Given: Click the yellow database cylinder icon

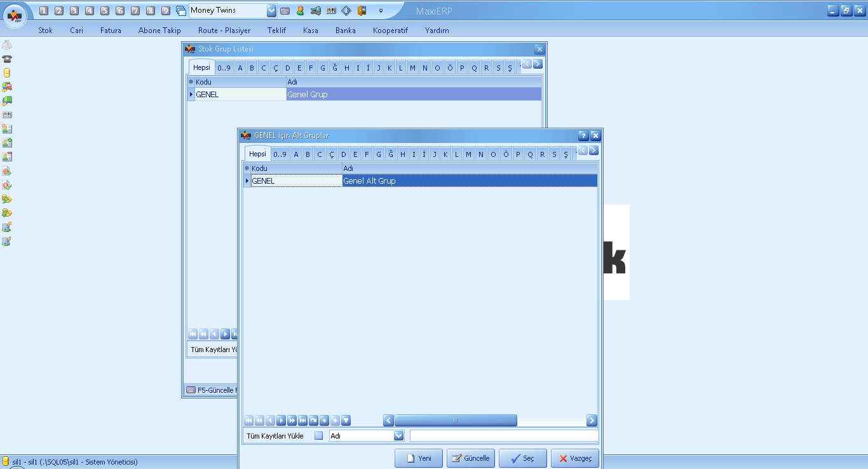Looking at the screenshot, I should (x=7, y=72).
